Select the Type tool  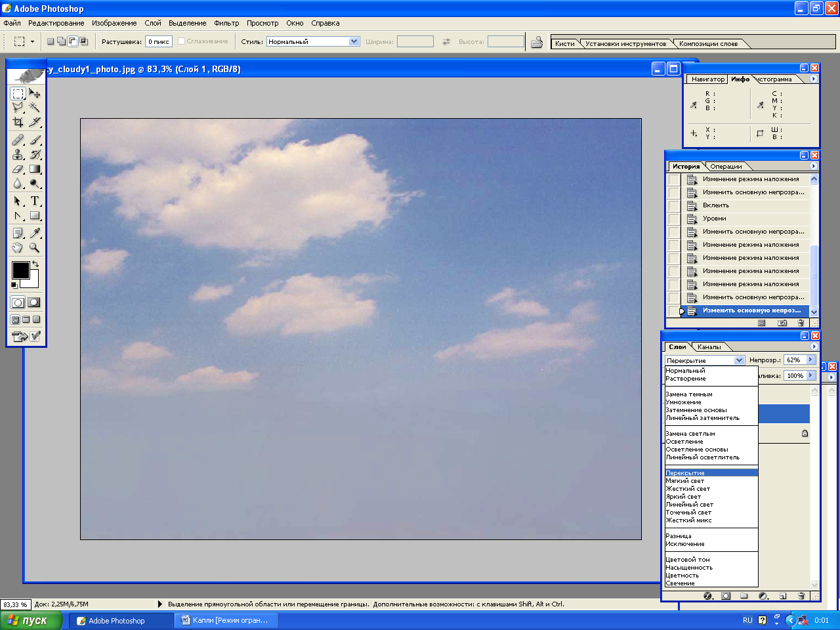coord(35,201)
